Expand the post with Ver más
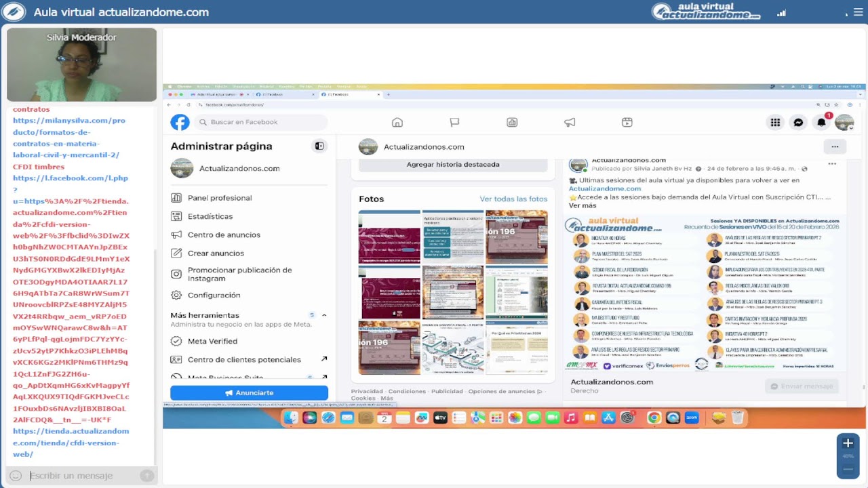The width and height of the screenshot is (868, 488). (x=583, y=205)
